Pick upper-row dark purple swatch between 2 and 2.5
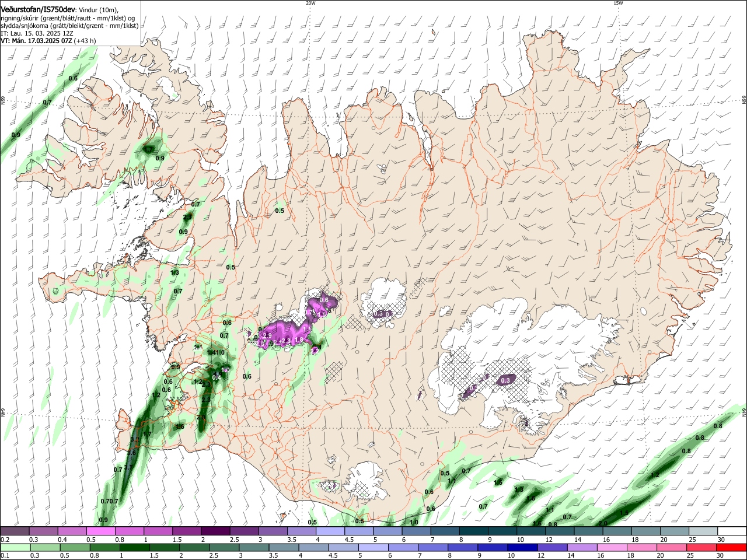 [215, 531]
